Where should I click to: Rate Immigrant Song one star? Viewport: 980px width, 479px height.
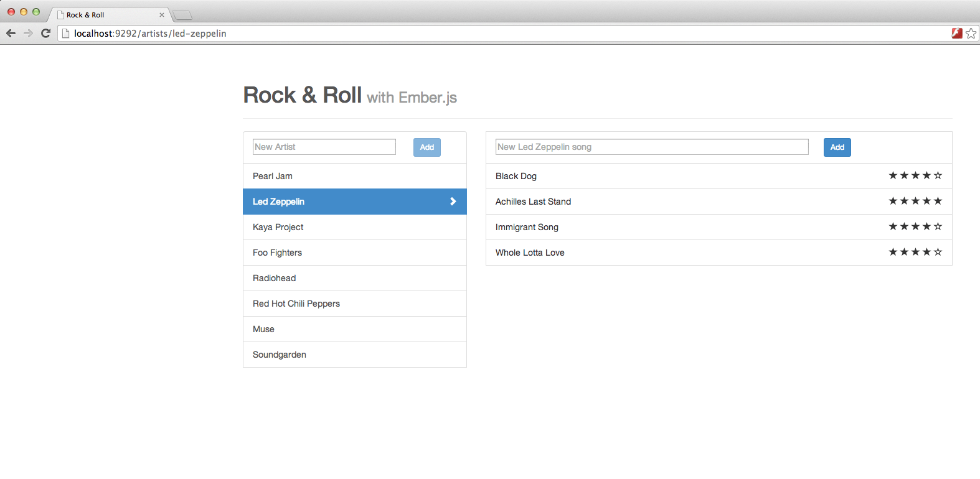point(893,226)
